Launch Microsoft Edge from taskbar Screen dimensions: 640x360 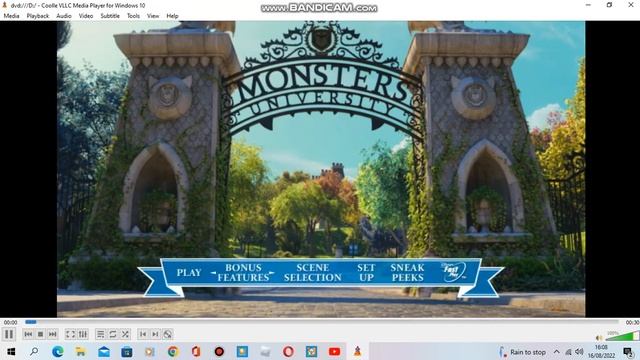pos(58,351)
